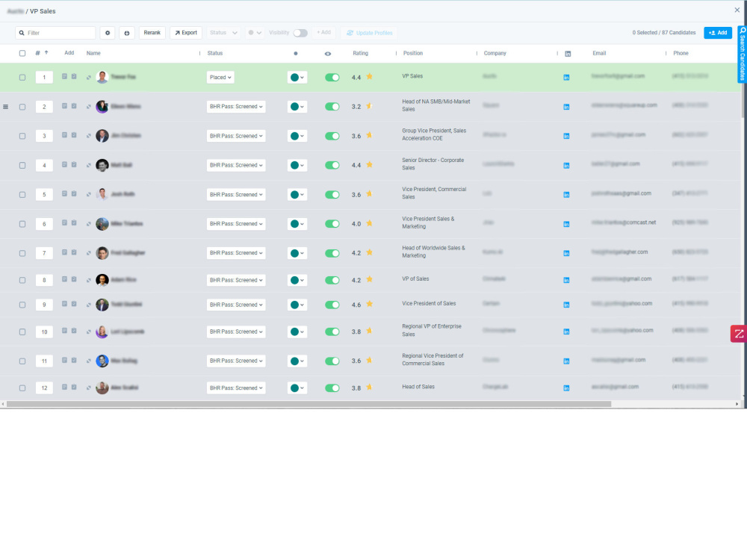Open the Search Candidates side tab
This screenshot has width=747, height=560.
(x=743, y=55)
